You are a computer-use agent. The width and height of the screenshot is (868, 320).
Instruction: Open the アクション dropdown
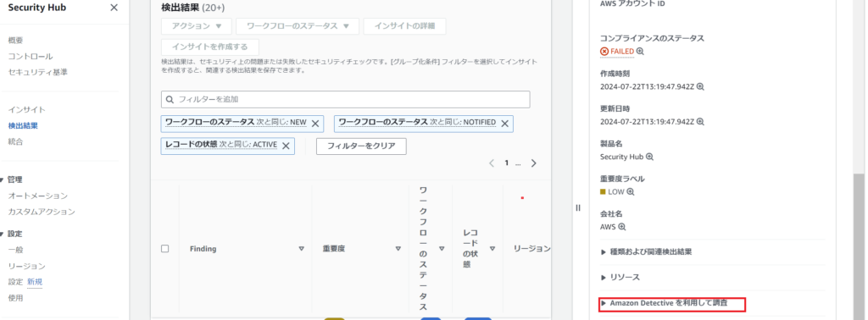pyautogui.click(x=197, y=26)
